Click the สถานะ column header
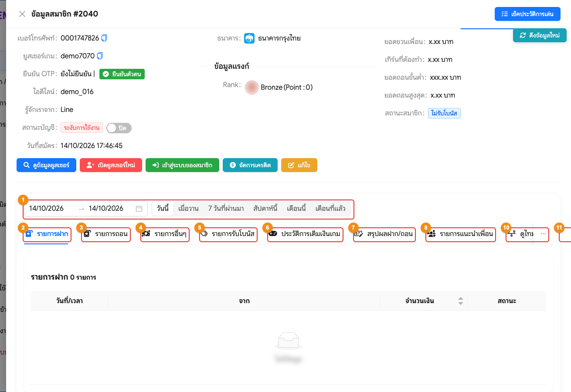The width and height of the screenshot is (571, 392). pyautogui.click(x=507, y=301)
